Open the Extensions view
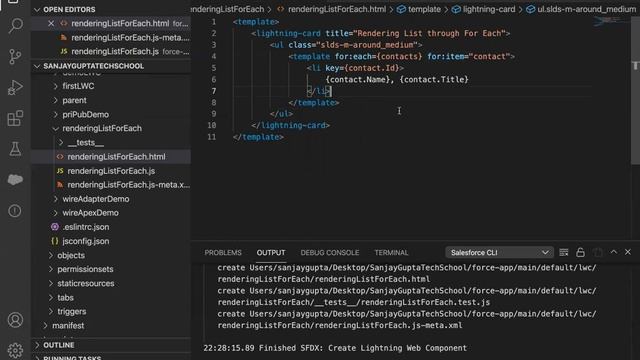The image size is (640, 360). 15,118
